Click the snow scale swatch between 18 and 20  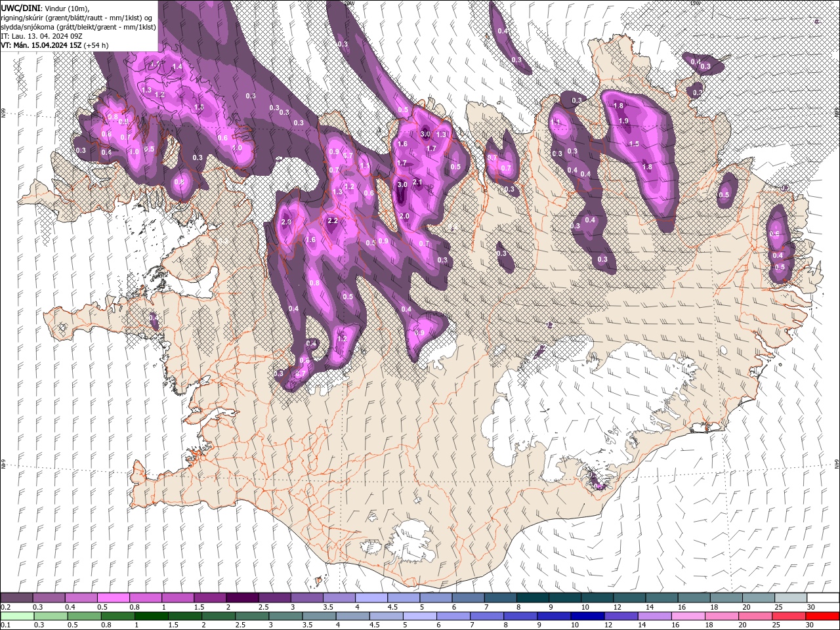tap(726, 598)
